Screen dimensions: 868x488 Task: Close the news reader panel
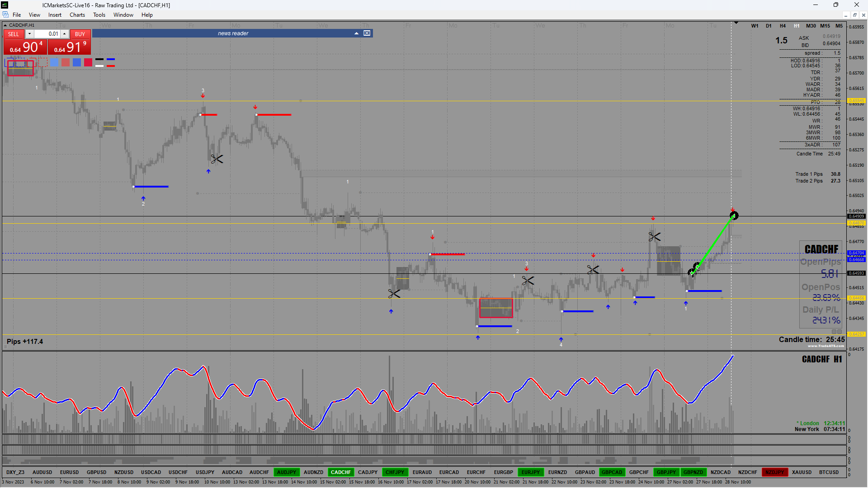click(x=367, y=33)
